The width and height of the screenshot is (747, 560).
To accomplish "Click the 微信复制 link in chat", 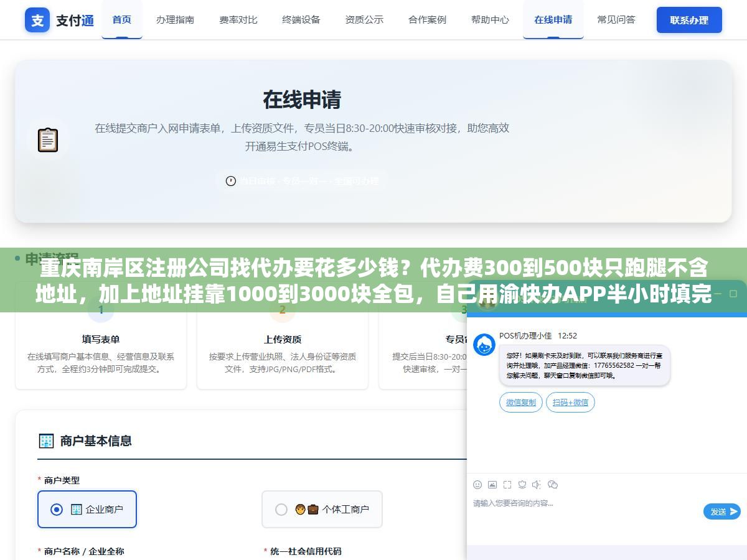I will point(521,403).
